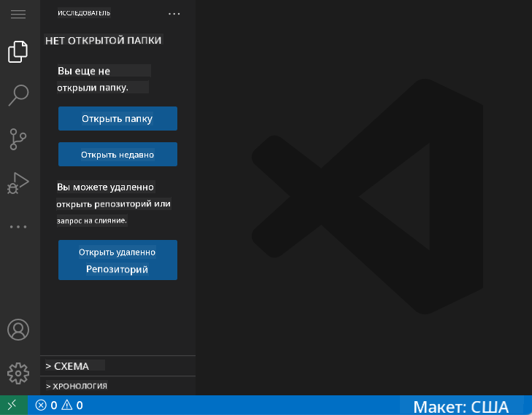
Task: Collapse the "НЕТ ОТКРЫТОЙ ПАПКИ" section header
Action: [103, 40]
